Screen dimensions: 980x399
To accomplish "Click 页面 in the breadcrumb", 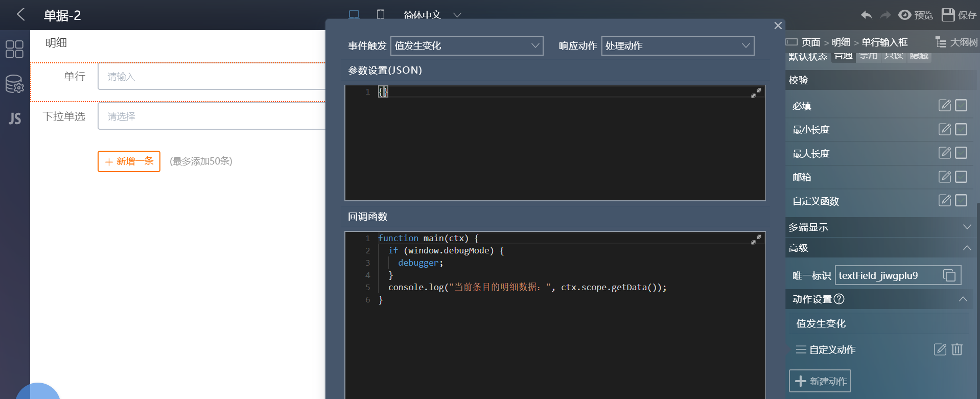I will tap(811, 42).
